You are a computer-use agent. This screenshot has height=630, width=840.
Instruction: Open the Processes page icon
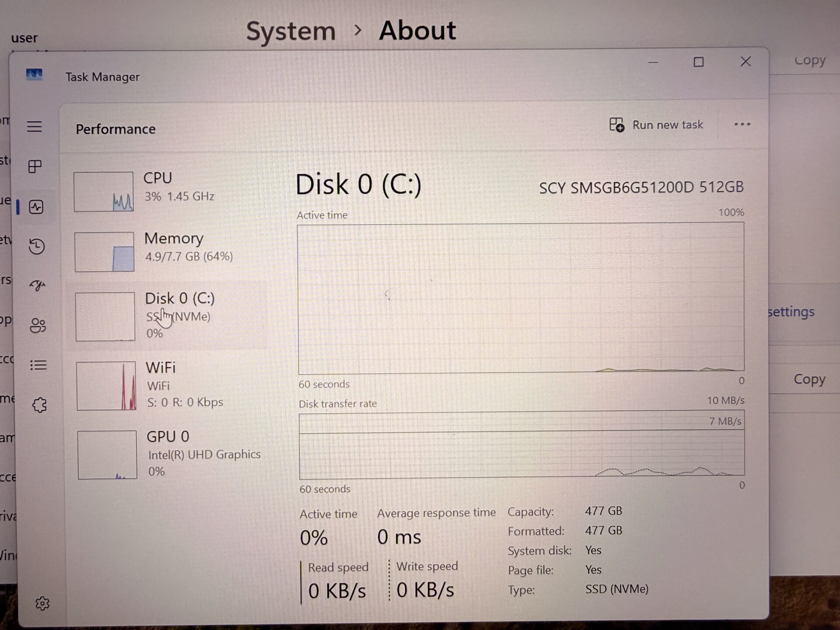click(35, 166)
